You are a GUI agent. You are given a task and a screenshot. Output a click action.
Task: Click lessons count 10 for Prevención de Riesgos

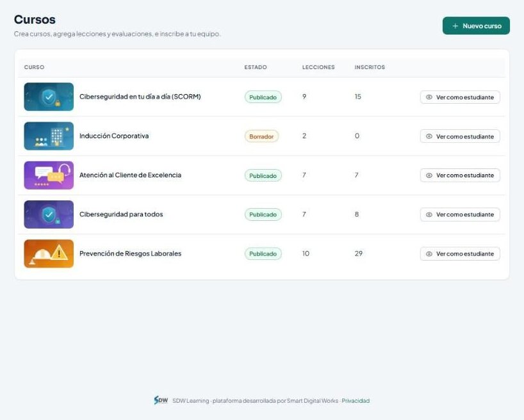coord(306,254)
